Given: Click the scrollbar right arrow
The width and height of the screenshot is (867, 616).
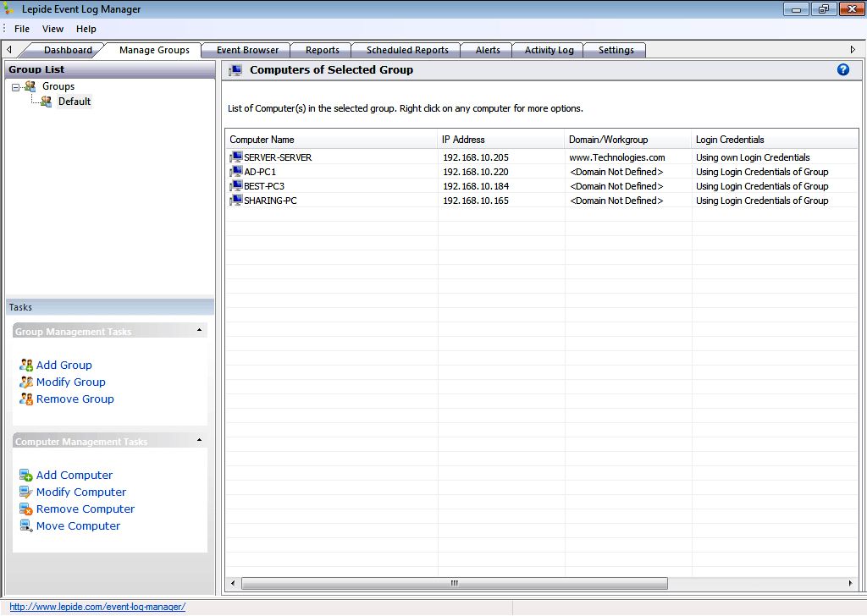Looking at the screenshot, I should point(850,583).
